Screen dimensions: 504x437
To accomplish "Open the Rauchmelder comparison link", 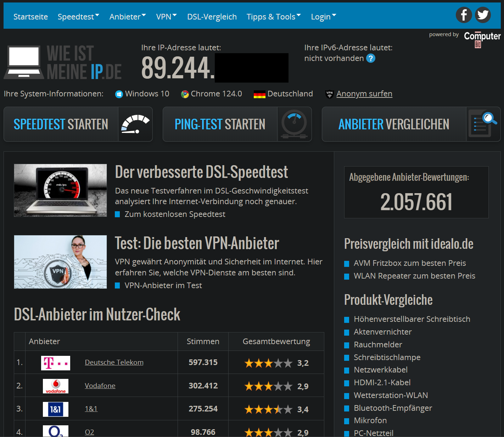I will pos(378,344).
